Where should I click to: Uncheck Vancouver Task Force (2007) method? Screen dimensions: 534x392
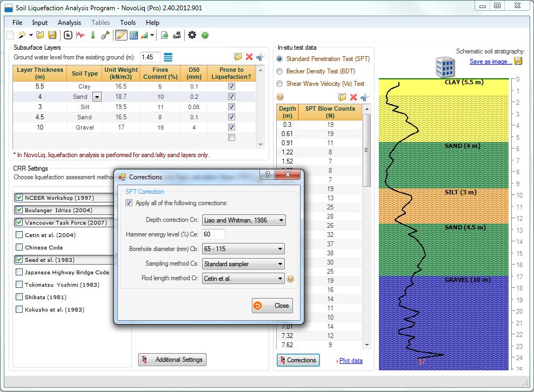19,222
